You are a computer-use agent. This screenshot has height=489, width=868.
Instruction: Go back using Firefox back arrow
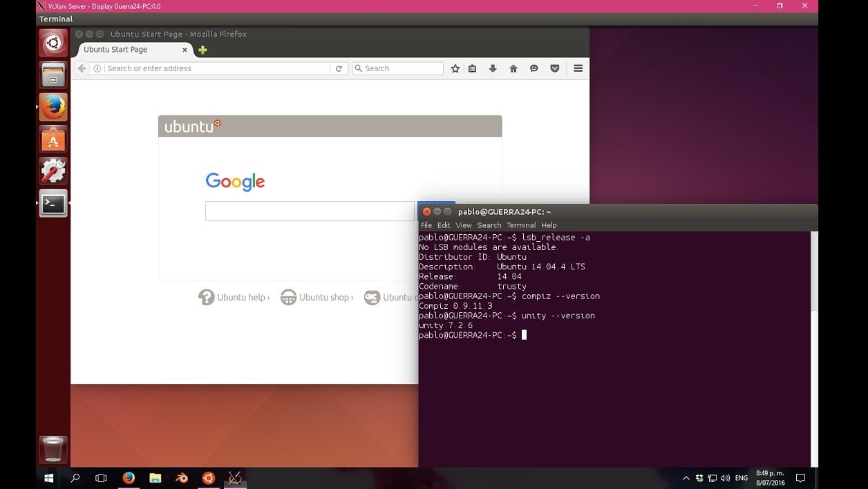pyautogui.click(x=82, y=68)
